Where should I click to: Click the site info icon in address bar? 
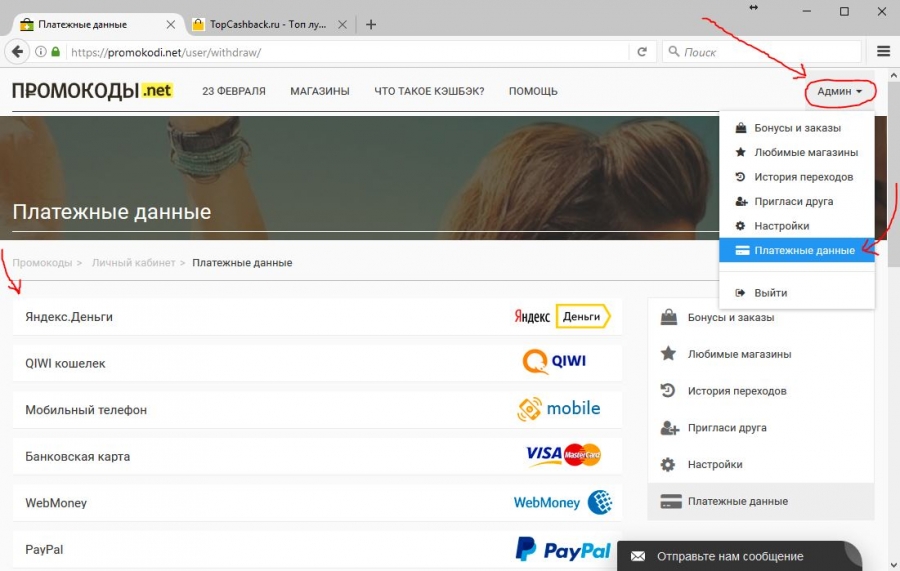41,52
